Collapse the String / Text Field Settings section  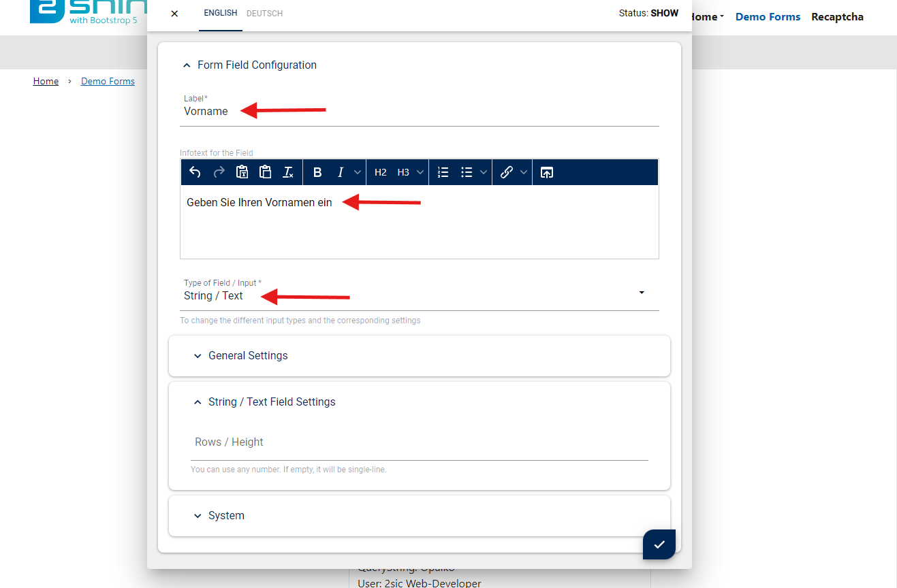click(272, 402)
